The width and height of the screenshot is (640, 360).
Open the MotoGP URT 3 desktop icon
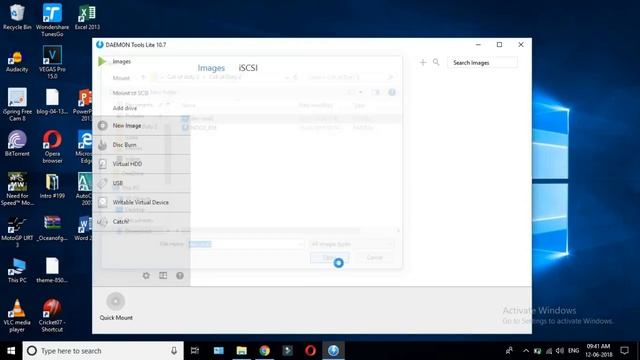17,231
